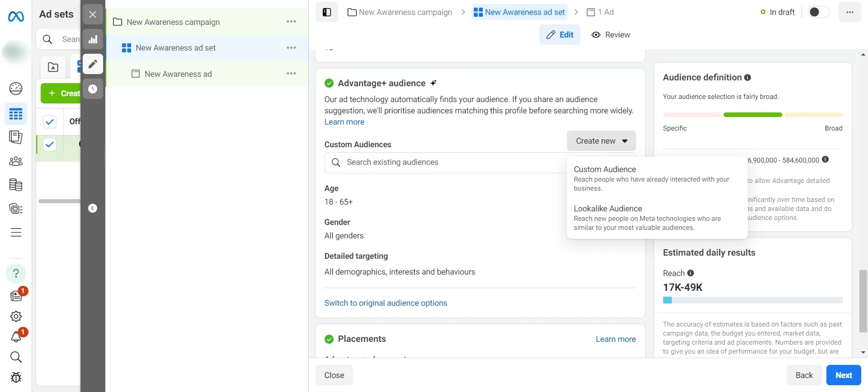Collapse the panel with the left-arrow circle

[93, 208]
